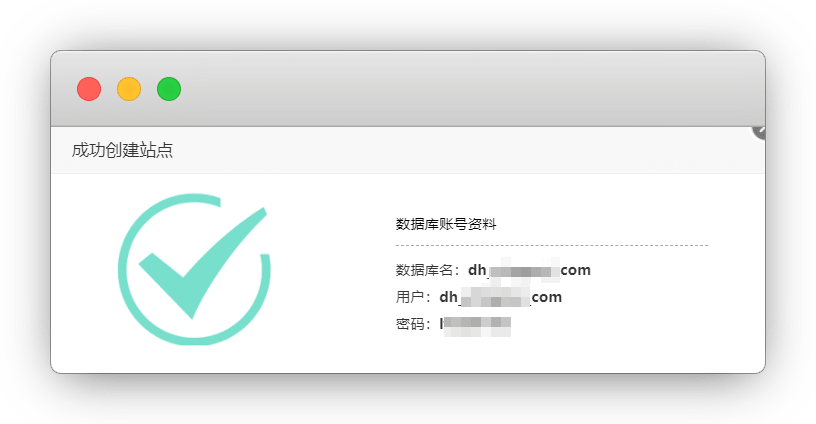
Task: Click the dh prefix of the username
Action: 449,297
